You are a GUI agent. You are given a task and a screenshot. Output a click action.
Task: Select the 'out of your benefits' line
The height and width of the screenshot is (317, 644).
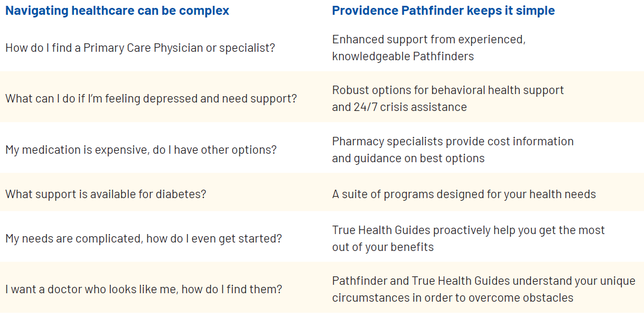click(x=382, y=247)
